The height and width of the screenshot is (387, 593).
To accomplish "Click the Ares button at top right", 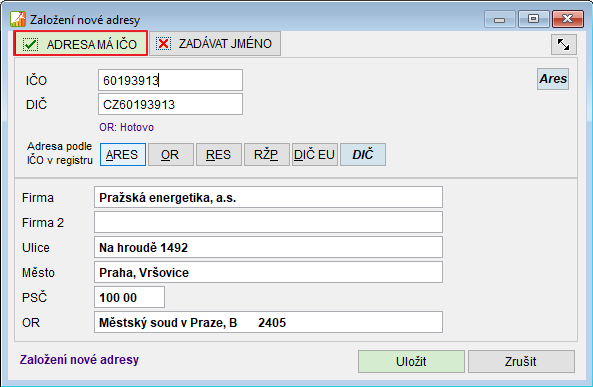I will tap(553, 79).
